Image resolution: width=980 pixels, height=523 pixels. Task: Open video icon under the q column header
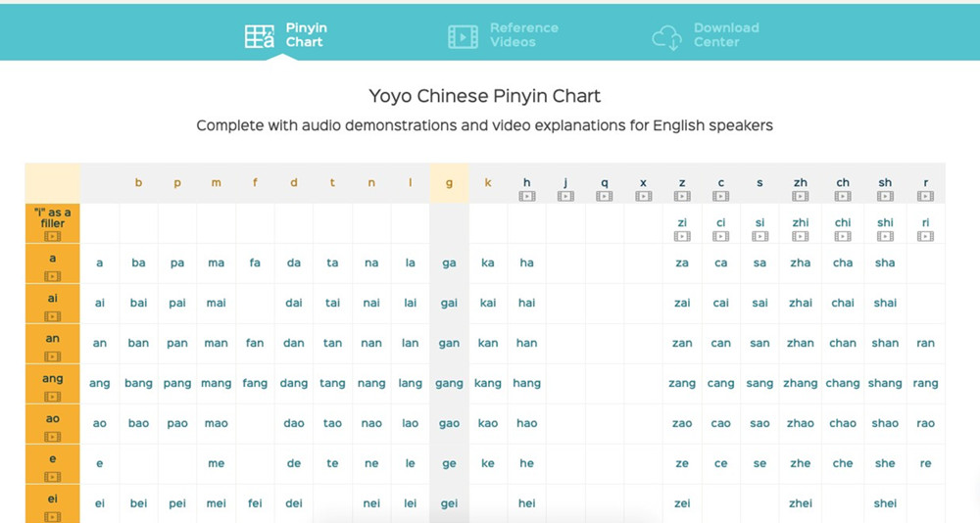tap(605, 196)
